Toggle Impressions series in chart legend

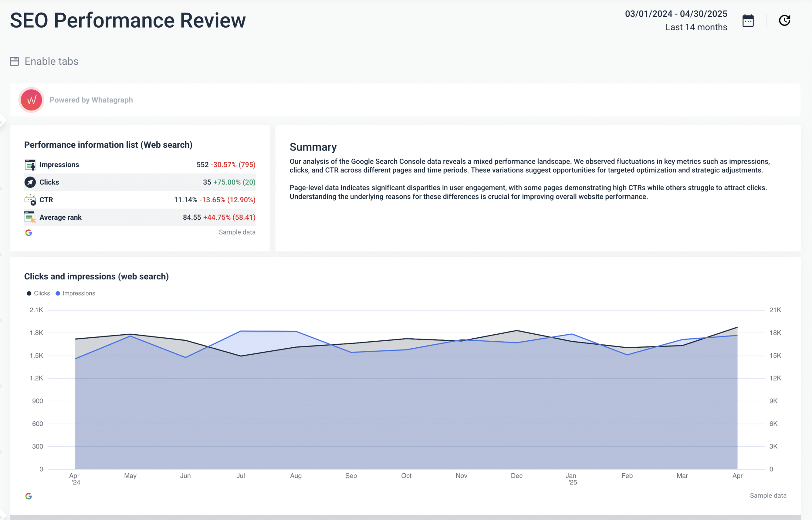point(75,293)
